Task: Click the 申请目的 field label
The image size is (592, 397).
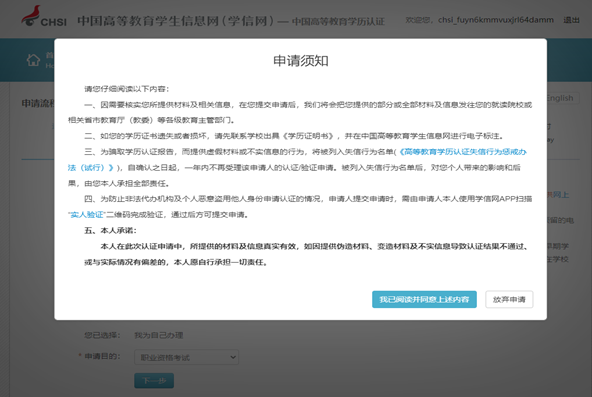Action: (x=102, y=356)
